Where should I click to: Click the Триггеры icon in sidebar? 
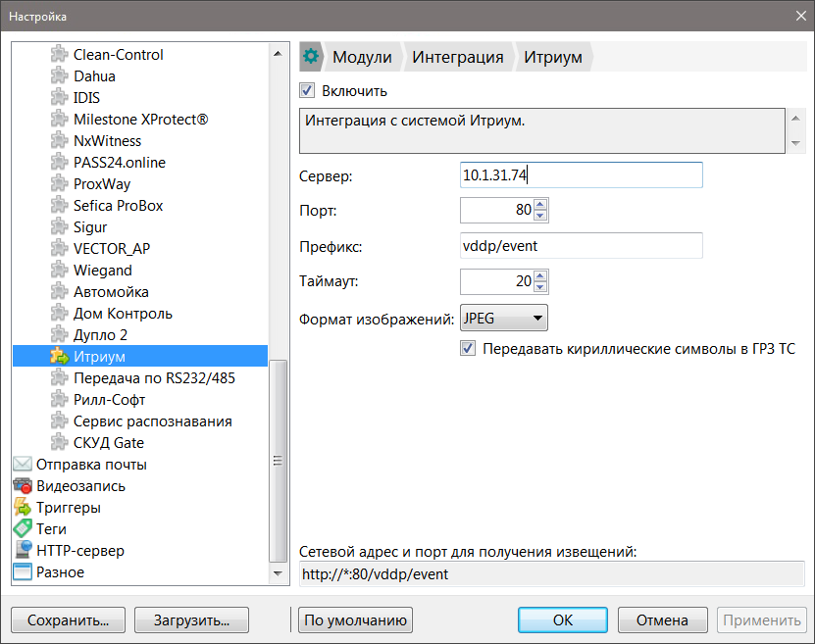click(x=23, y=508)
